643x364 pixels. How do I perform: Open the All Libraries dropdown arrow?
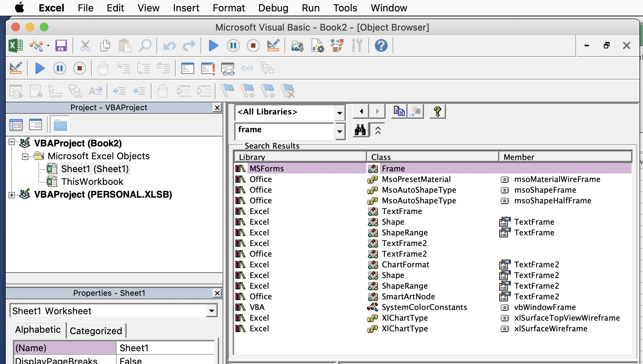point(340,113)
